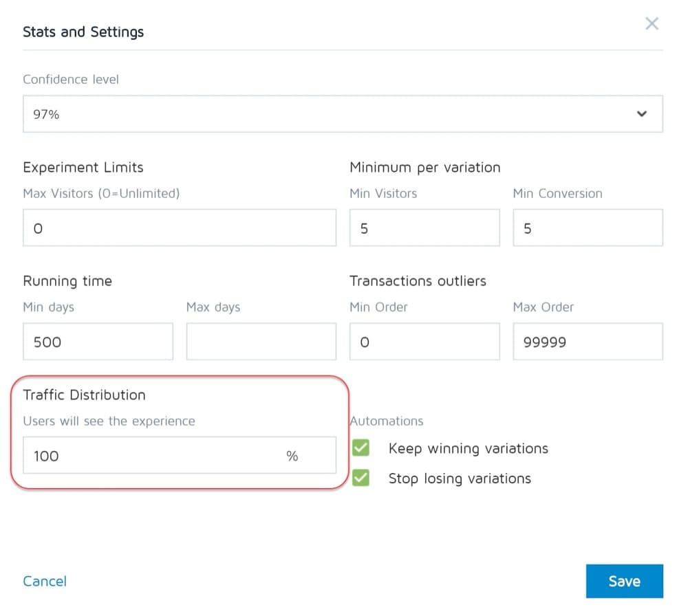Click the Automations section label
The width and height of the screenshot is (688, 616).
coord(387,421)
